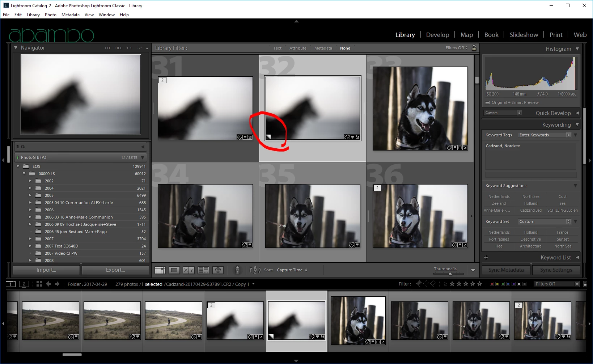The height and width of the screenshot is (364, 593).
Task: Go forward with right arrow in filmstrip bar
Action: click(x=57, y=284)
